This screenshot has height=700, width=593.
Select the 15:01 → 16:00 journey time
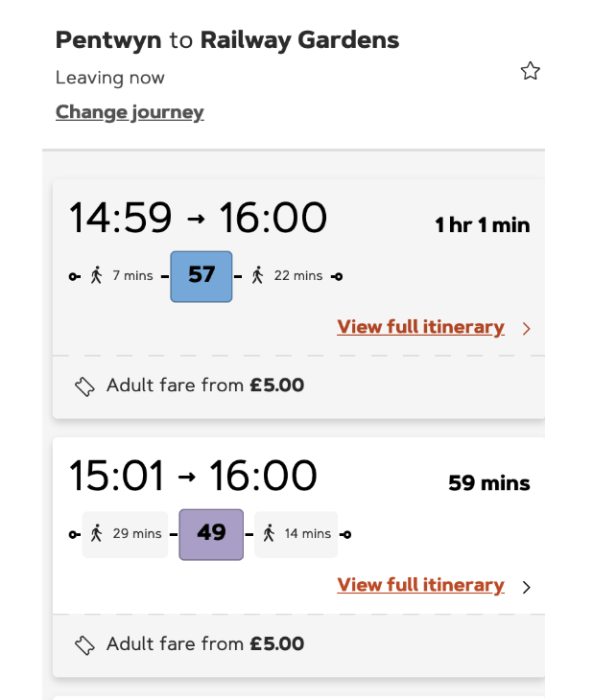(193, 477)
